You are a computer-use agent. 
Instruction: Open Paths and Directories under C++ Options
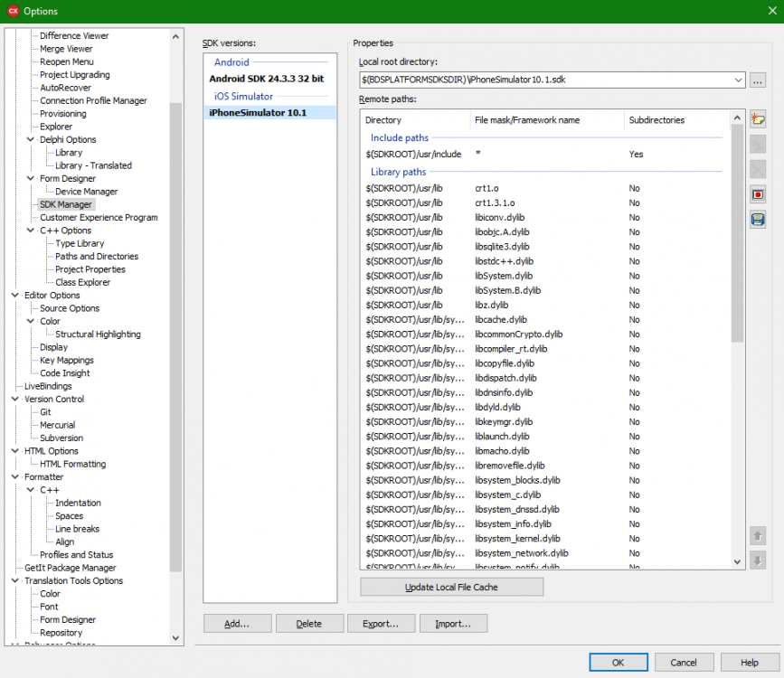click(97, 257)
